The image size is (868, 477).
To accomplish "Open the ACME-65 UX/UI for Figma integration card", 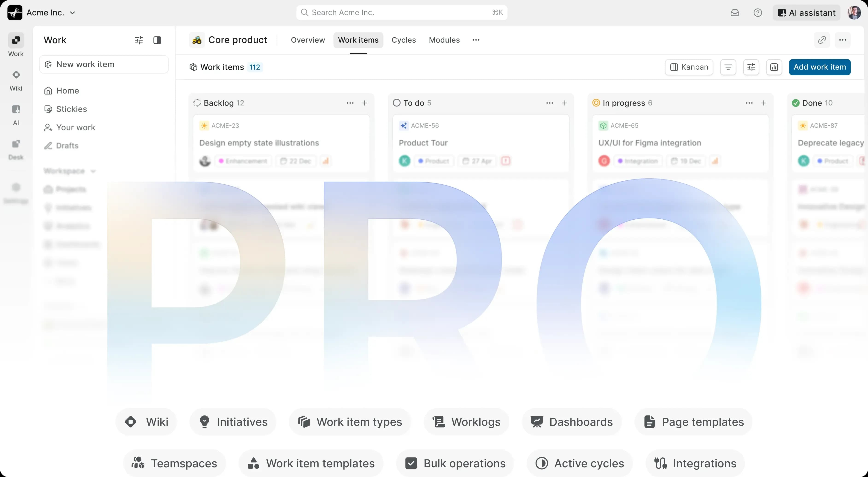I will [680, 143].
